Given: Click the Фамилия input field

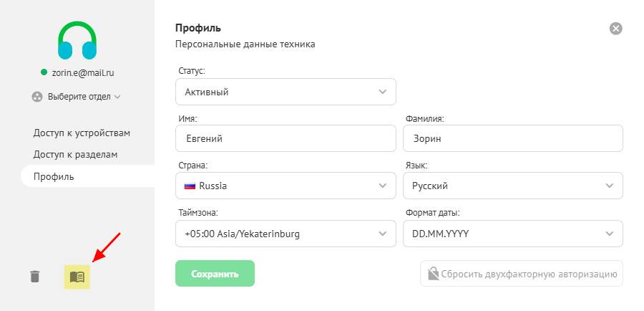Looking at the screenshot, I should [x=513, y=139].
